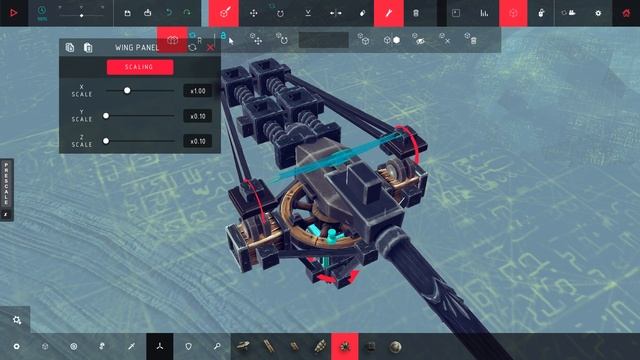Adjust the time scale slider handle
640x360 pixels.
coord(82,15)
